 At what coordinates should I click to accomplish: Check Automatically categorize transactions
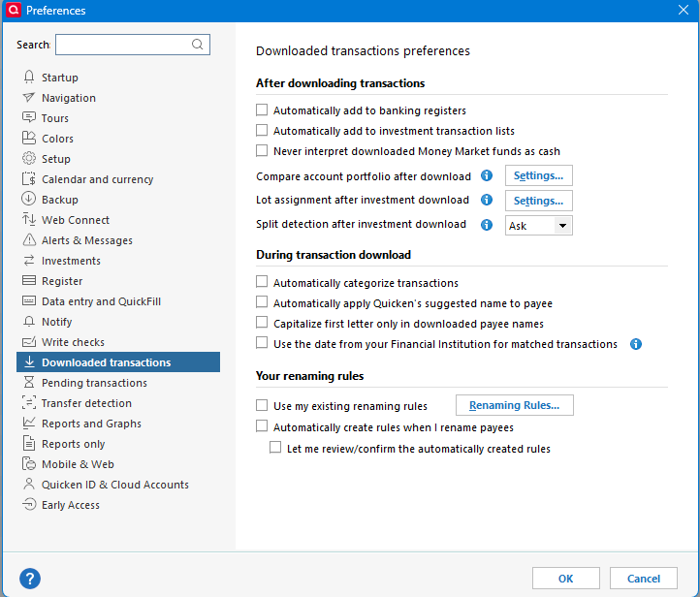click(x=262, y=283)
